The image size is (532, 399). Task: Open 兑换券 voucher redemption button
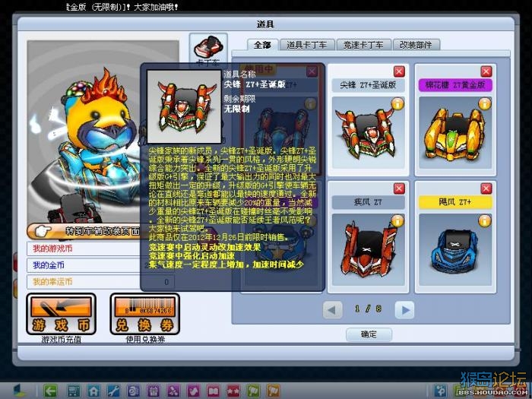tap(145, 314)
